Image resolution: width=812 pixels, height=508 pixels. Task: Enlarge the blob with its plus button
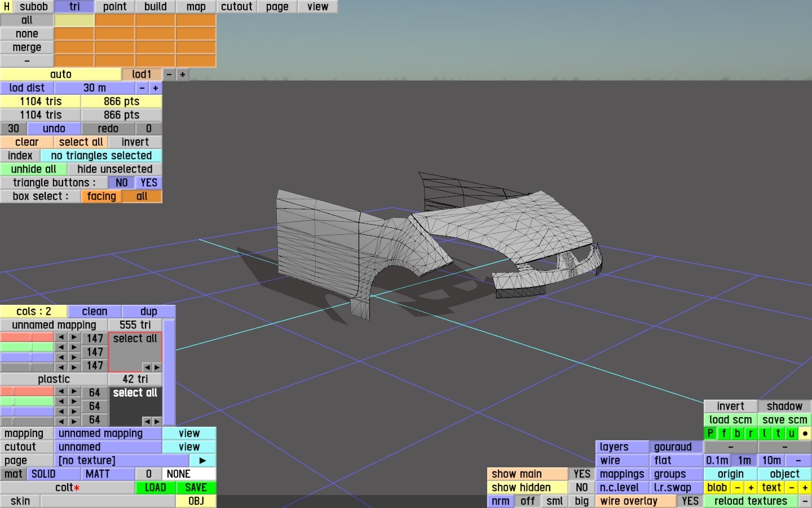coord(751,488)
